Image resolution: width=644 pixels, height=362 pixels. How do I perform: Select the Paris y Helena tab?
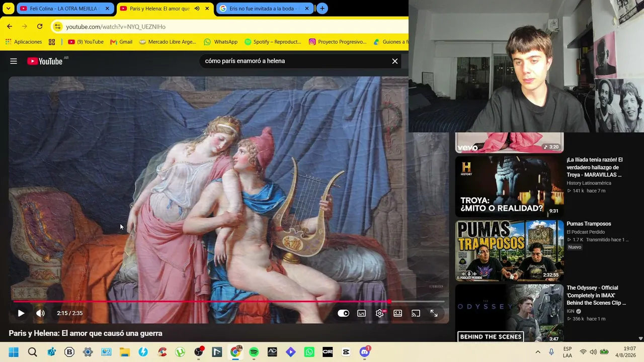[159, 9]
